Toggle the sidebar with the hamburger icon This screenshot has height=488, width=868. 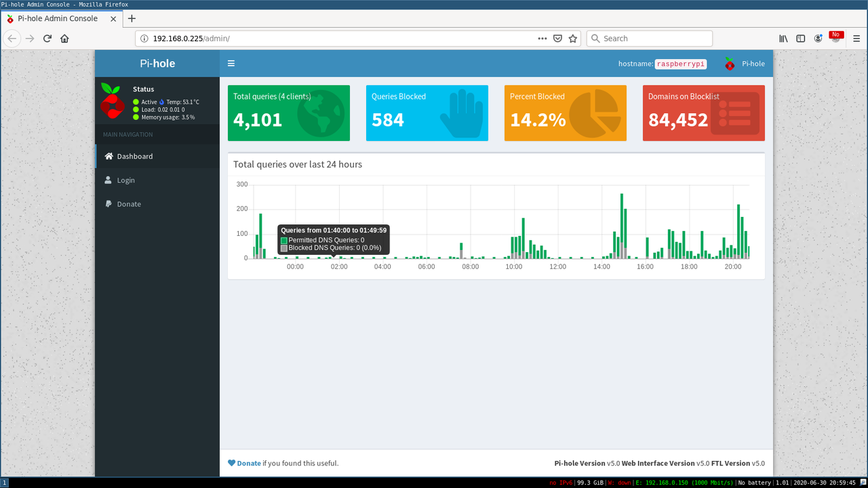click(x=231, y=63)
